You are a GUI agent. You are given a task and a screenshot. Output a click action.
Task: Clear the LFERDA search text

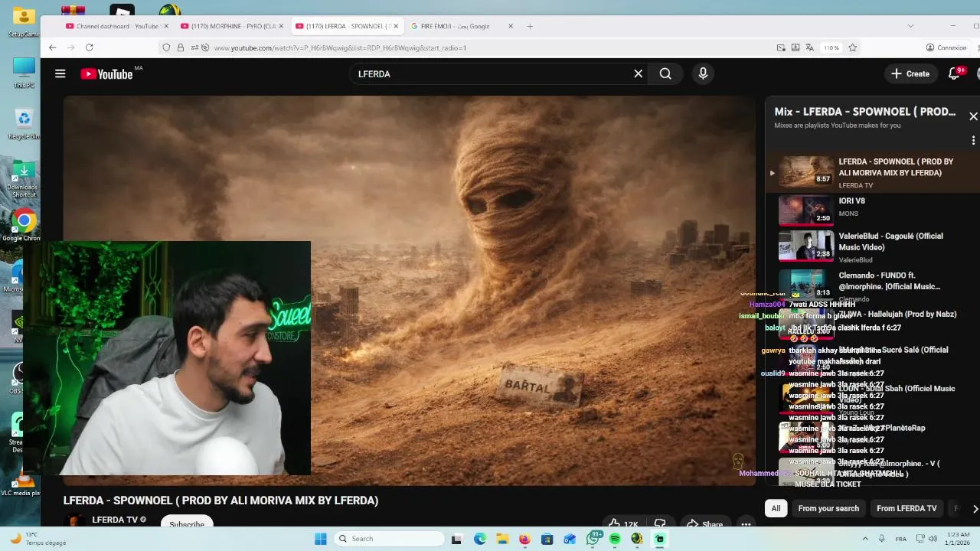click(x=638, y=73)
